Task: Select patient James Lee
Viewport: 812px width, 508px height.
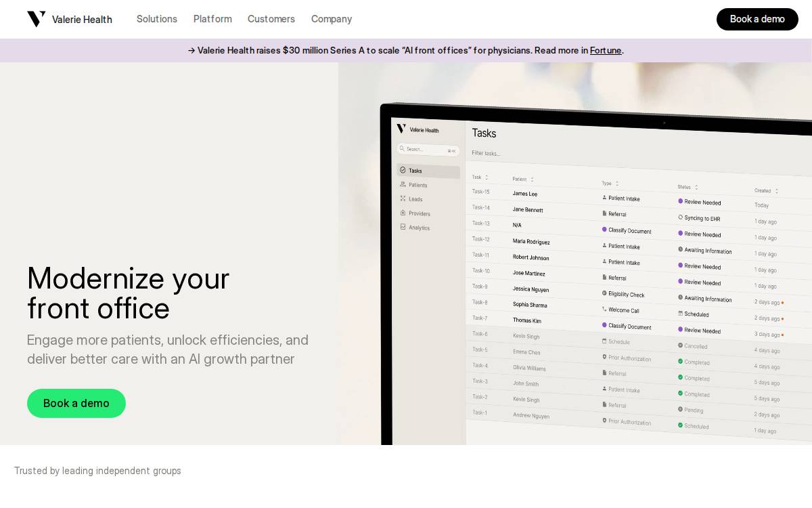Action: click(525, 194)
